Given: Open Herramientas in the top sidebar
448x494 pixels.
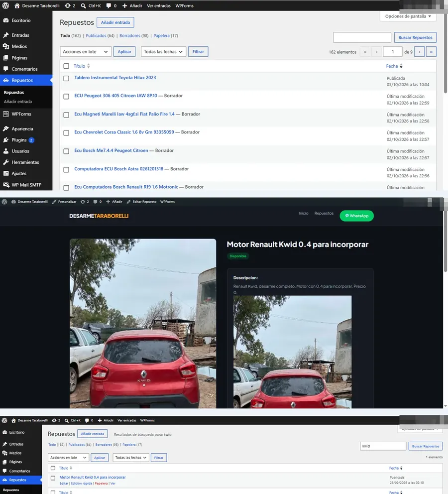Looking at the screenshot, I should tap(25, 162).
